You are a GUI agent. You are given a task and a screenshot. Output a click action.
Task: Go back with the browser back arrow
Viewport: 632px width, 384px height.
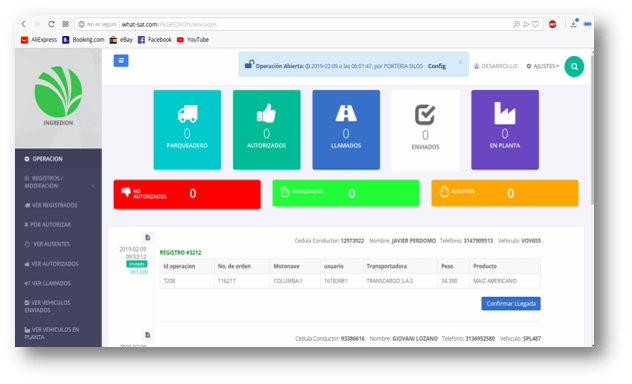pos(24,24)
